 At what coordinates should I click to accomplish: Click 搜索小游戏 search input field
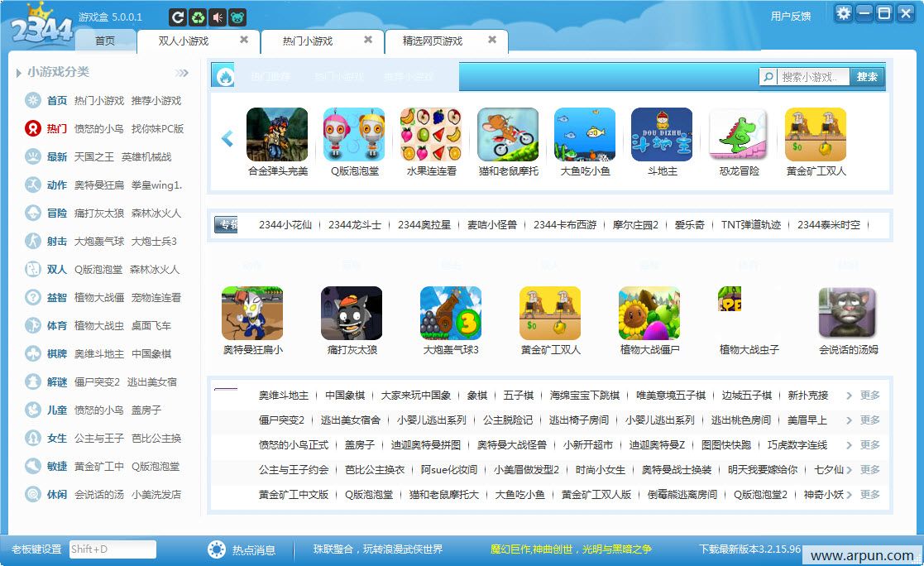pos(812,77)
